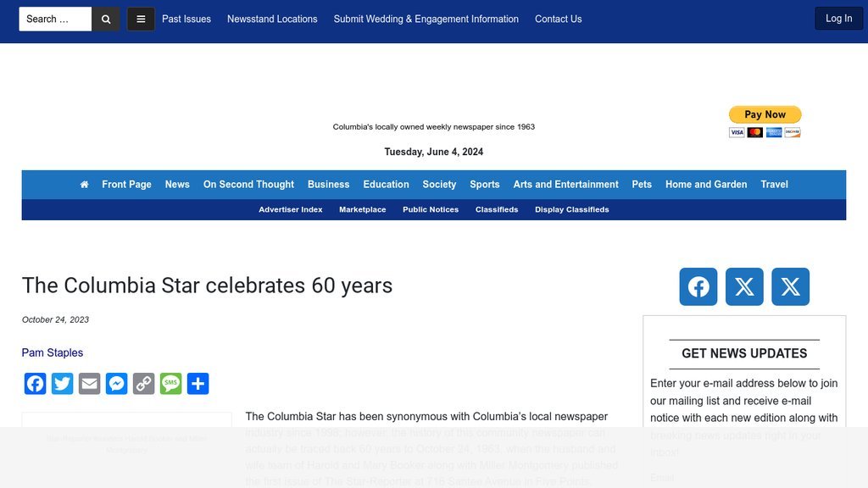Screen dimensions: 868x488
Task: Open Past Issues page
Action: (186, 19)
